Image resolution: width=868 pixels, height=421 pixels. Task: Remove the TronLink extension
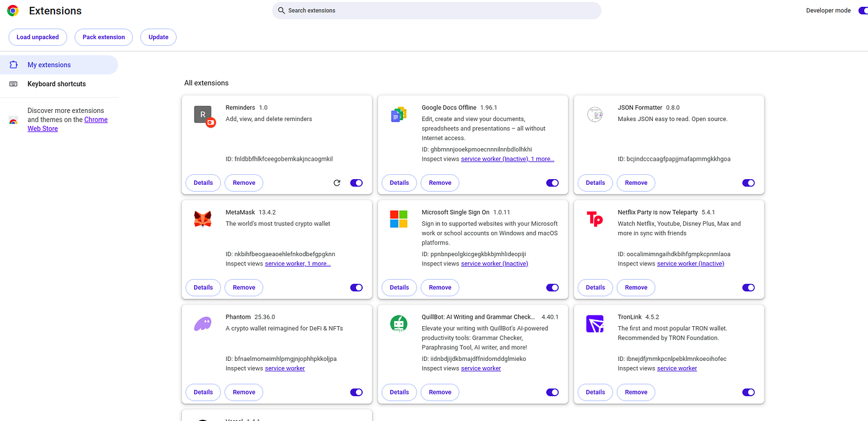point(635,392)
